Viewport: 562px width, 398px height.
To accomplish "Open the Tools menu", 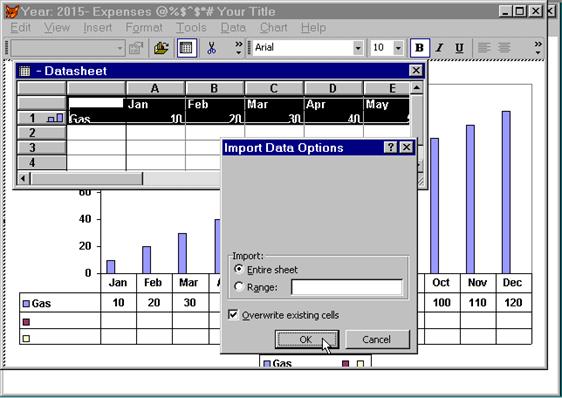I will point(191,28).
